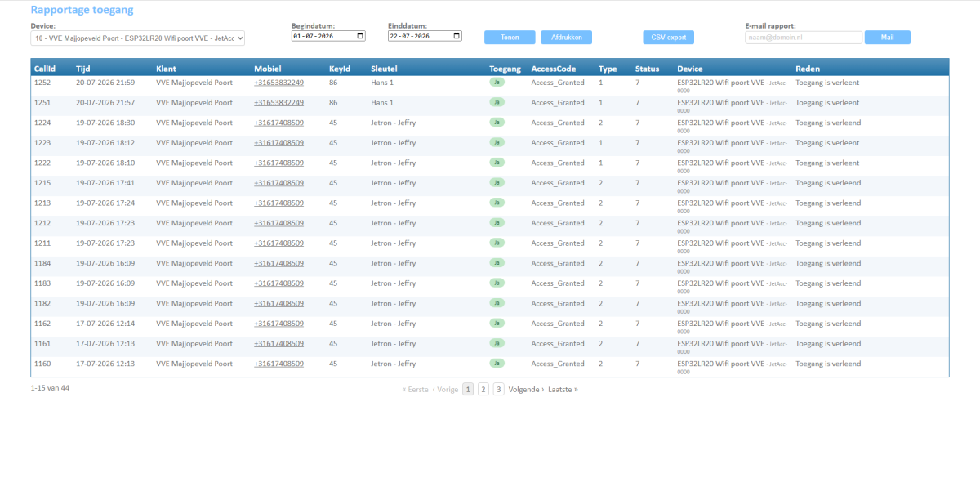Go to page 2 of results
The height and width of the screenshot is (482, 980).
click(483, 390)
